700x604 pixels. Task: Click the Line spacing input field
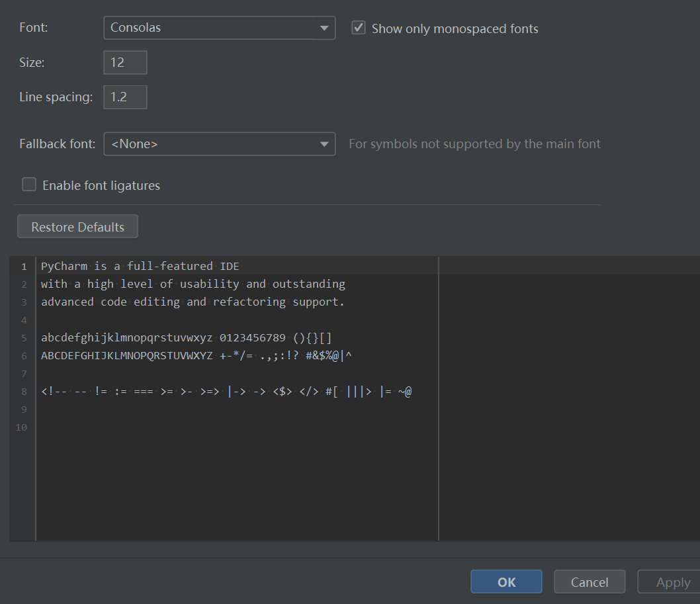[x=125, y=97]
